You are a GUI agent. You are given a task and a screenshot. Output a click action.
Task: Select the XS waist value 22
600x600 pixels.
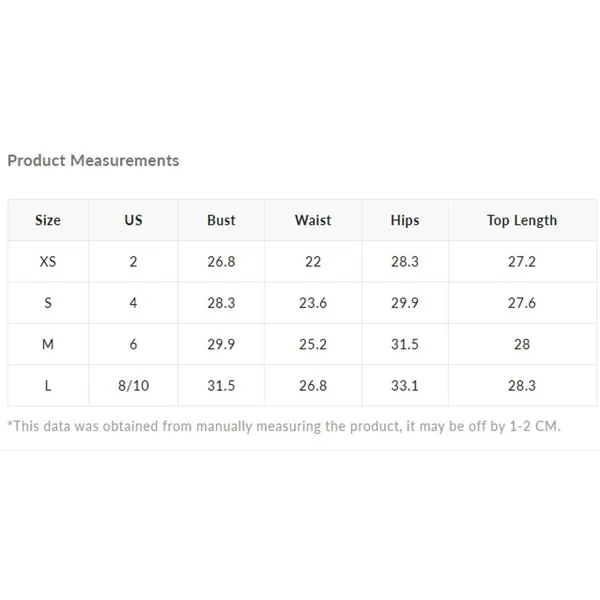pos(313,262)
